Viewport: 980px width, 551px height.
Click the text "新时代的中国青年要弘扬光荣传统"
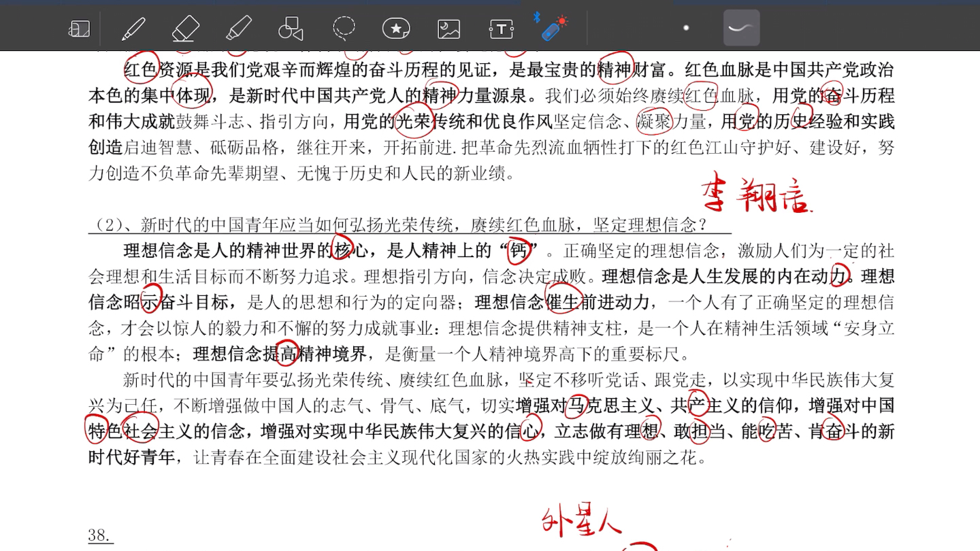tap(254, 380)
